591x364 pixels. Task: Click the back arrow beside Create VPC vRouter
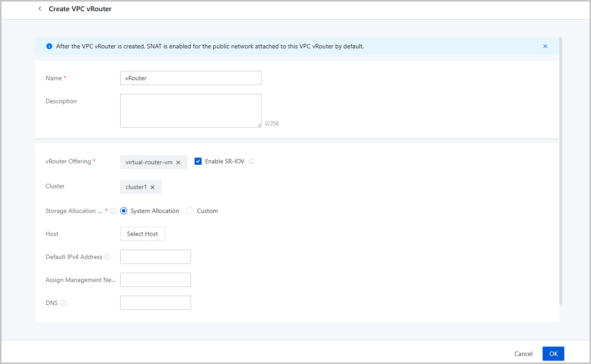click(x=40, y=9)
